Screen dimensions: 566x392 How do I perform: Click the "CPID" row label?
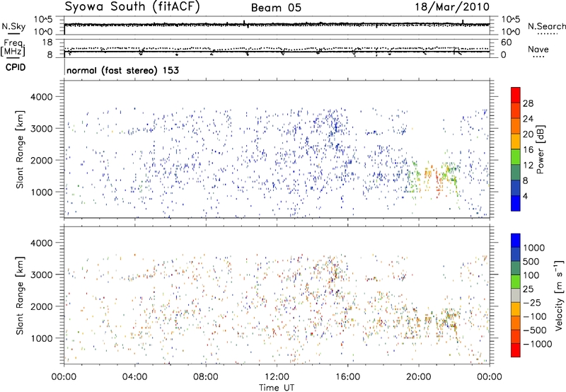16,67
